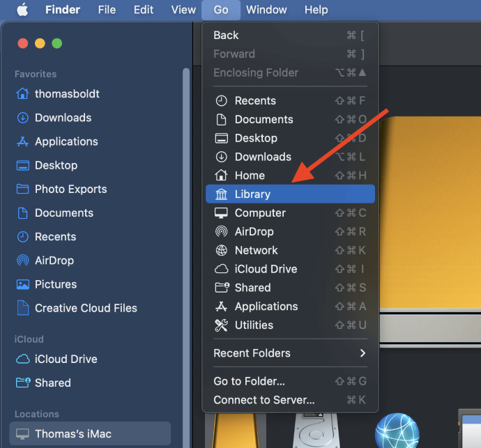The height and width of the screenshot is (448, 481).
Task: Choose Go to Folder… menu item
Action: coord(290,381)
